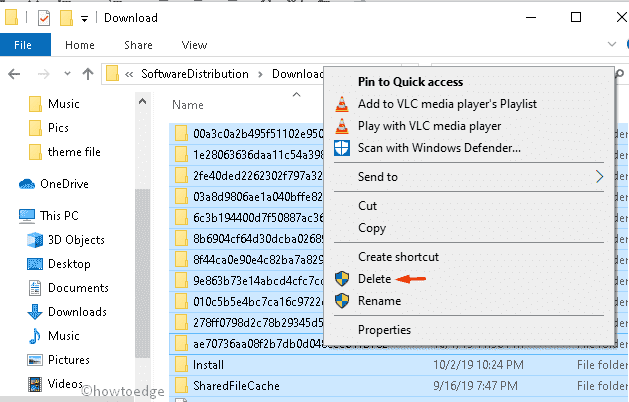The height and width of the screenshot is (402, 629).
Task: Select Properties from the context menu
Action: coord(386,330)
